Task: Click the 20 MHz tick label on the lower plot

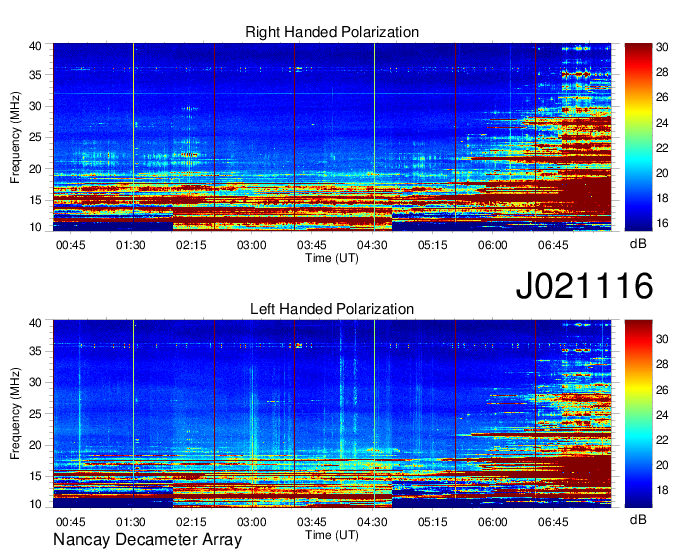Action: [x=35, y=445]
